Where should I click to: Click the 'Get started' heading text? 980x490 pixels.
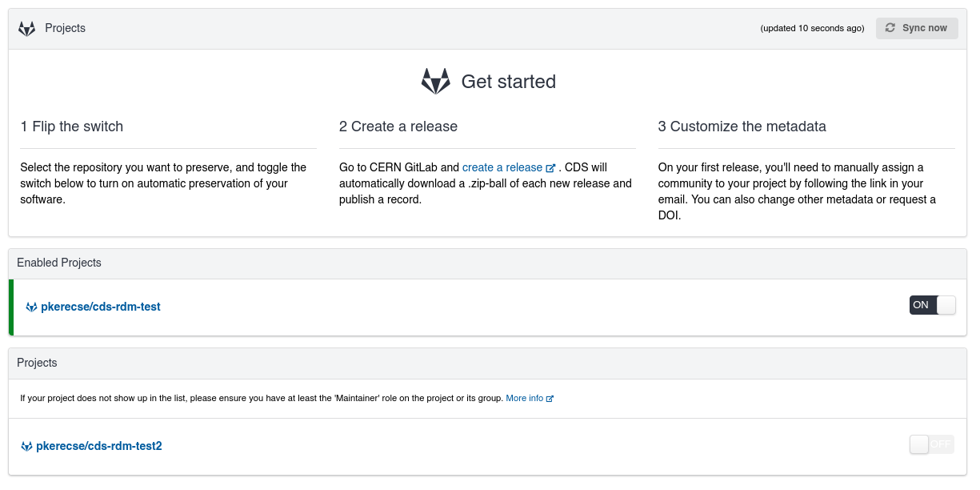tap(508, 82)
